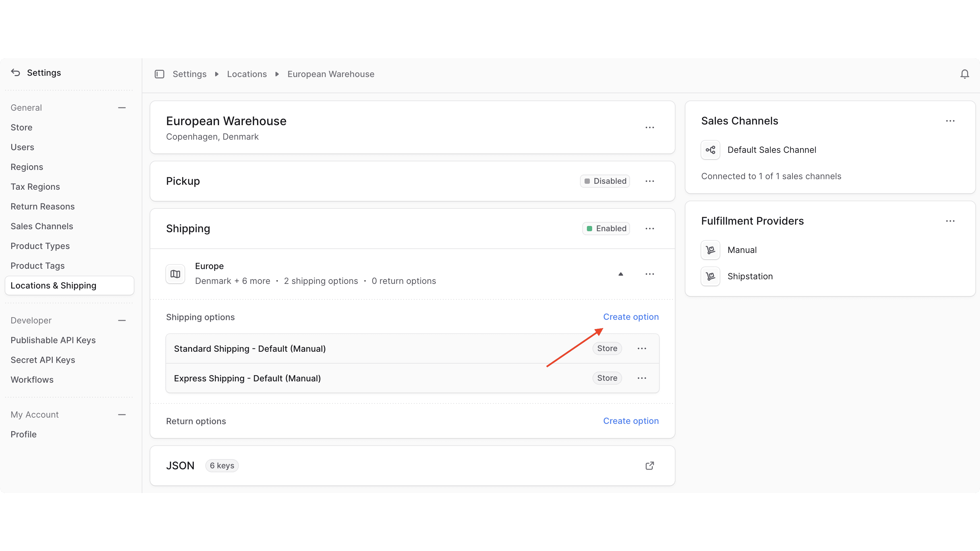Collapse the Developer settings group
The width and height of the screenshot is (980, 551).
[x=122, y=320]
